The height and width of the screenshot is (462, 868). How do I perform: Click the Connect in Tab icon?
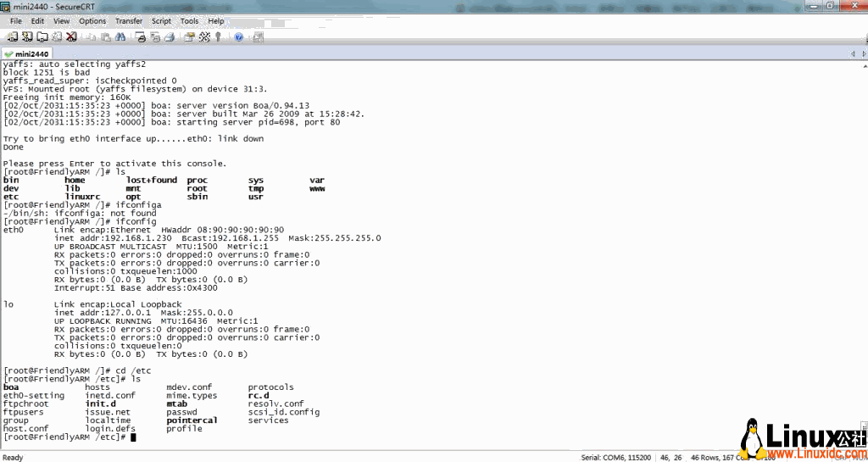42,37
